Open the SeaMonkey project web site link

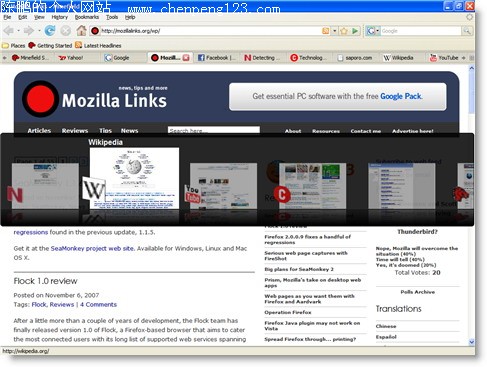92,248
